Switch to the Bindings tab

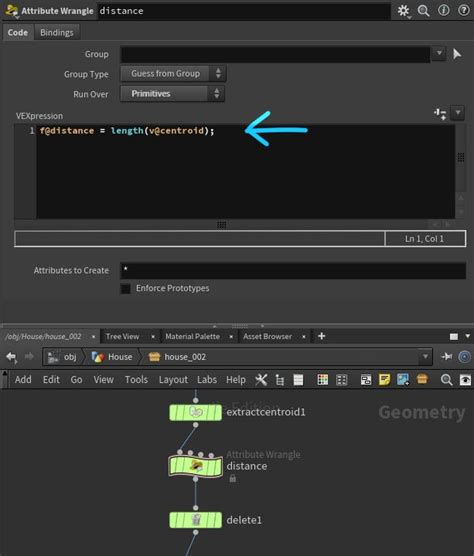click(x=57, y=32)
